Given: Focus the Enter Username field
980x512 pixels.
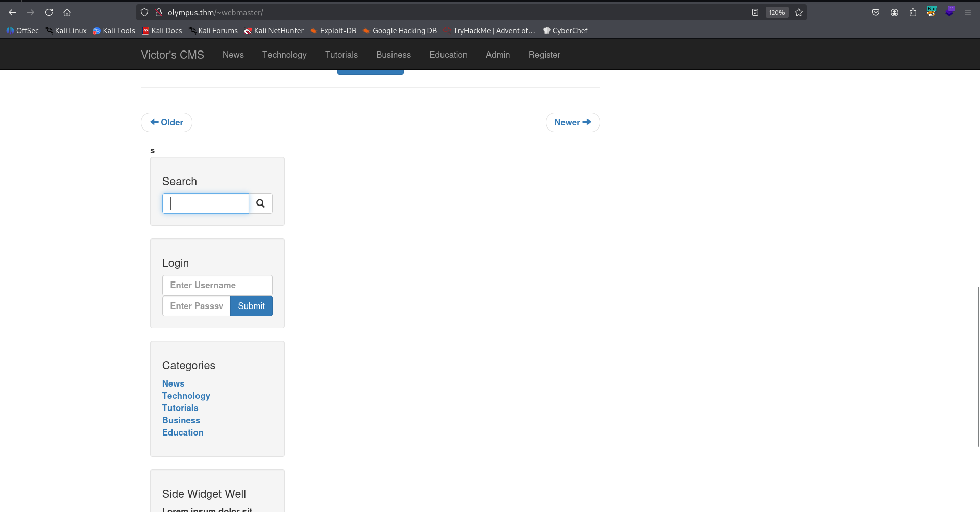Looking at the screenshot, I should pyautogui.click(x=217, y=285).
